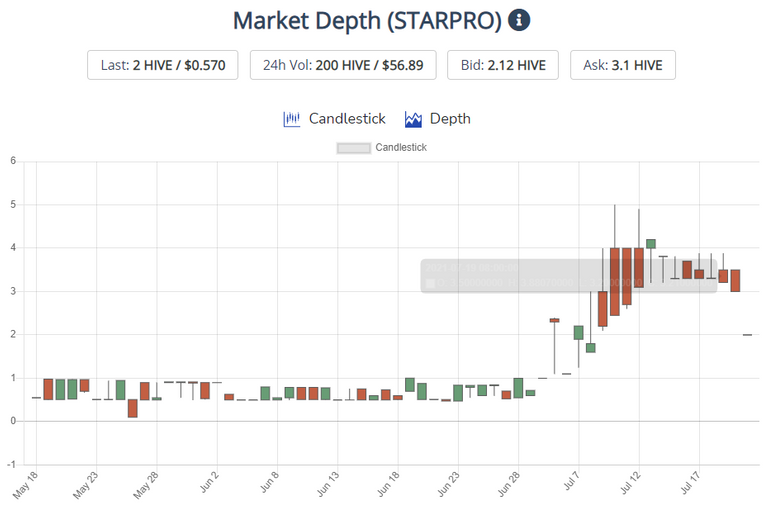Image resolution: width=768 pixels, height=514 pixels.
Task: Click the Jun 28 x-axis label
Action: (508, 484)
